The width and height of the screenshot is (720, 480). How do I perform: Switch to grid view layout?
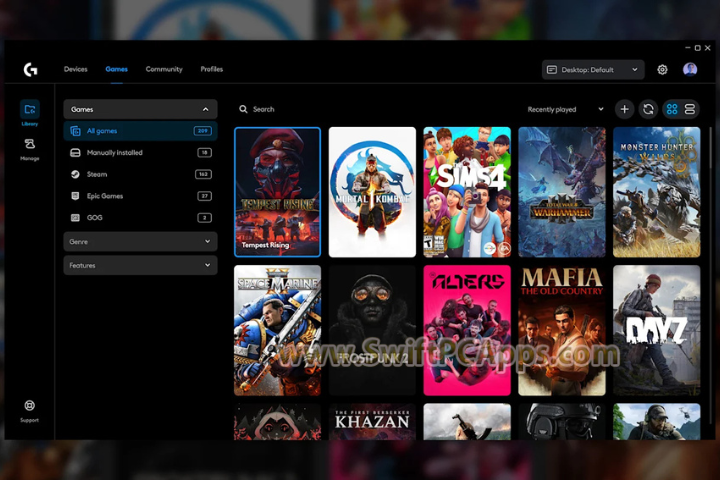click(672, 109)
